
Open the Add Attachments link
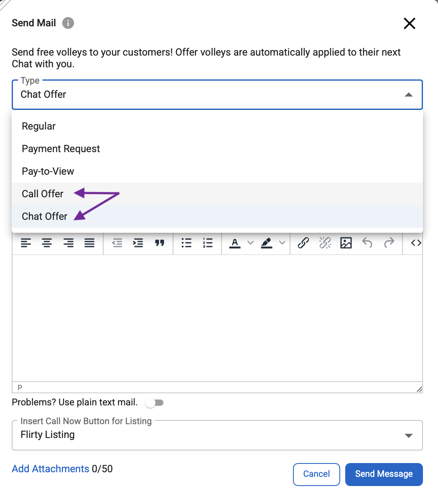tap(51, 469)
